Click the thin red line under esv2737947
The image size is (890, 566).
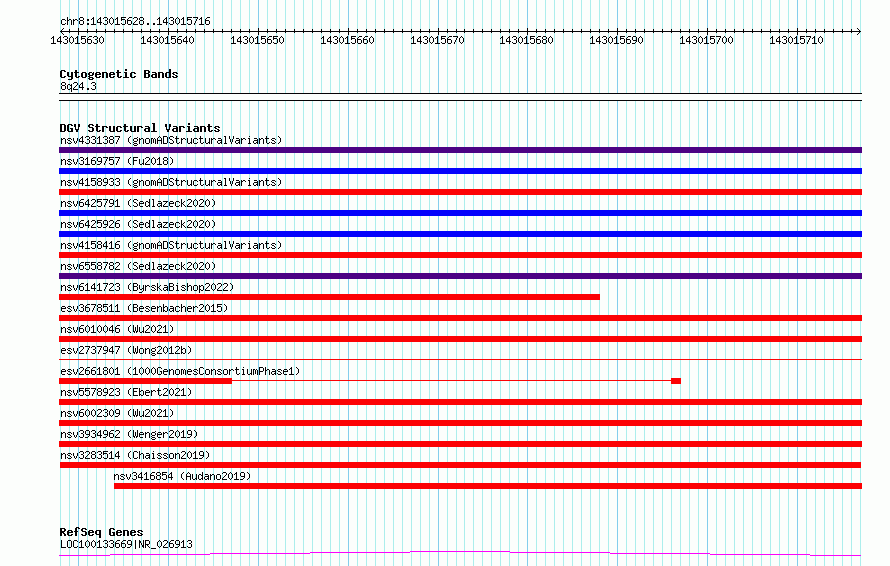(x=460, y=359)
